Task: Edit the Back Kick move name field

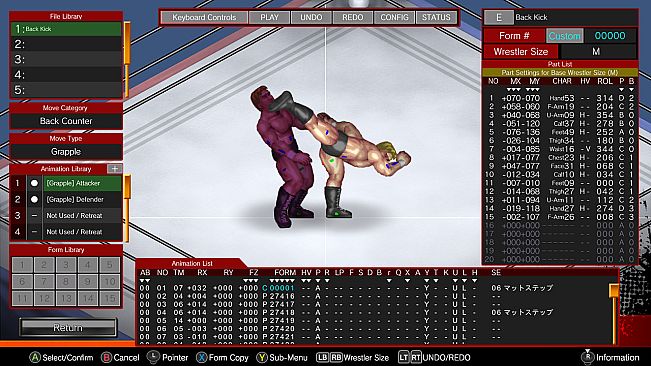Action: click(x=576, y=17)
